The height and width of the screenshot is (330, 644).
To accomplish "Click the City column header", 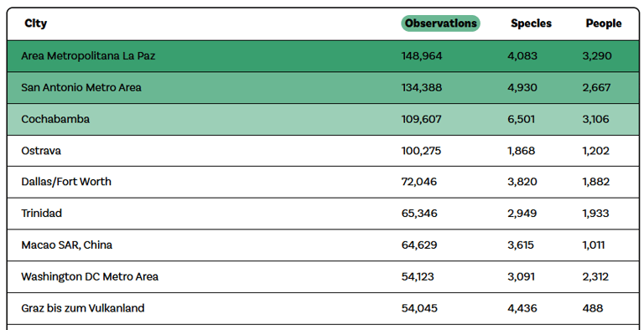I will tap(36, 23).
